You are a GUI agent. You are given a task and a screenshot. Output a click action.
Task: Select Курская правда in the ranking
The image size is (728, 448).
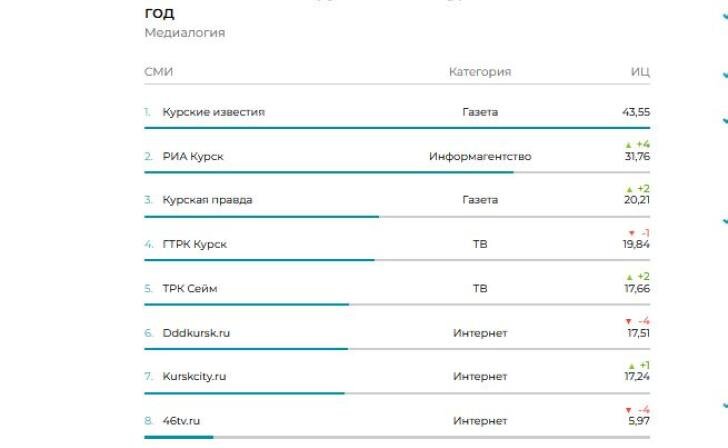point(207,200)
